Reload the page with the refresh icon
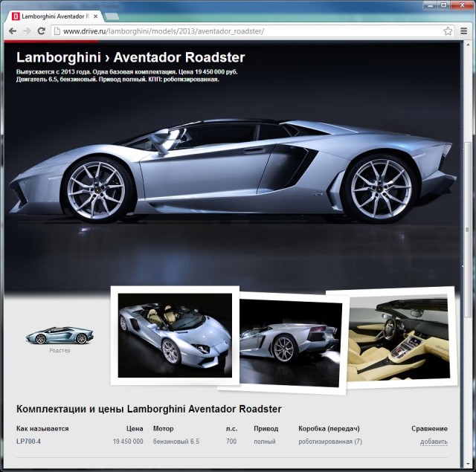This screenshot has width=476, height=472. [x=42, y=30]
